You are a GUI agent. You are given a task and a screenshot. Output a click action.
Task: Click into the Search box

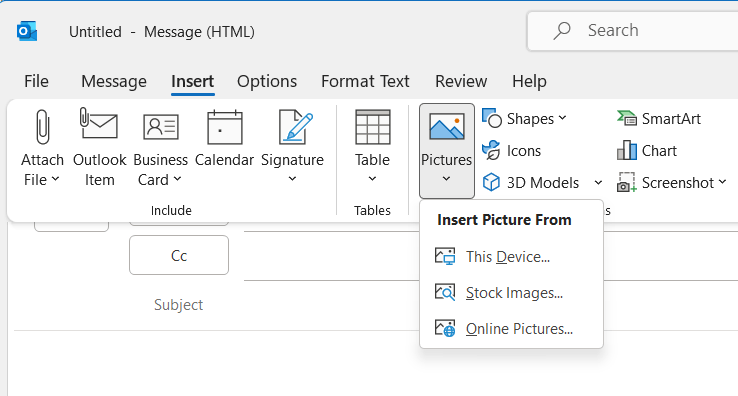tap(633, 31)
